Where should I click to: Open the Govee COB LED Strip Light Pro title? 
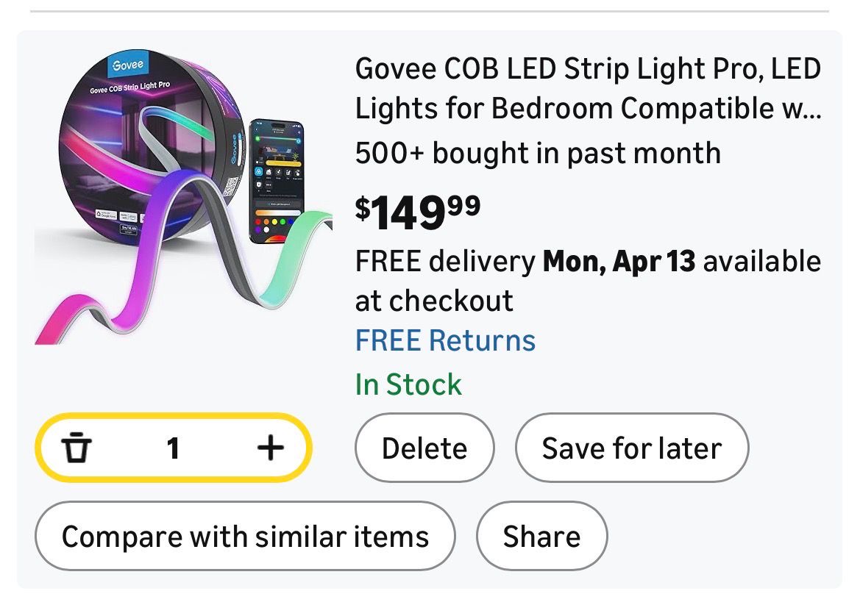click(x=587, y=89)
